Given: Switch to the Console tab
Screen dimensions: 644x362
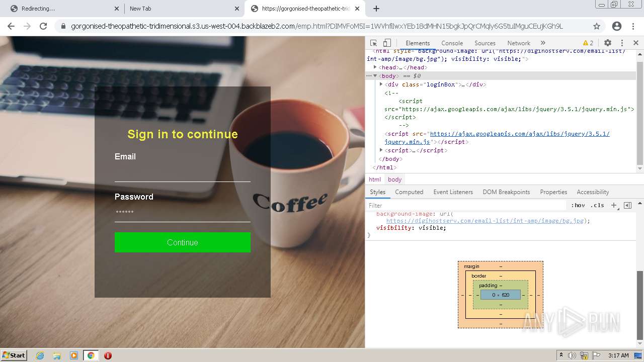Looking at the screenshot, I should [452, 43].
